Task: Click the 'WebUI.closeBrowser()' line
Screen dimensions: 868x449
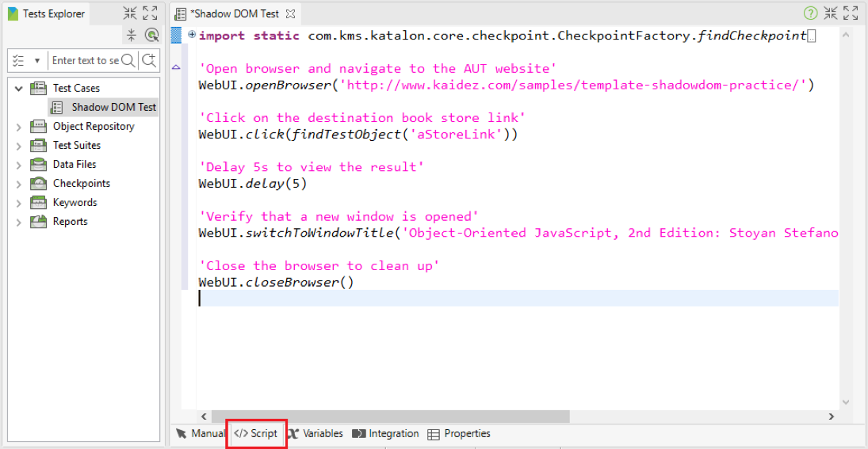Action: coord(276,282)
